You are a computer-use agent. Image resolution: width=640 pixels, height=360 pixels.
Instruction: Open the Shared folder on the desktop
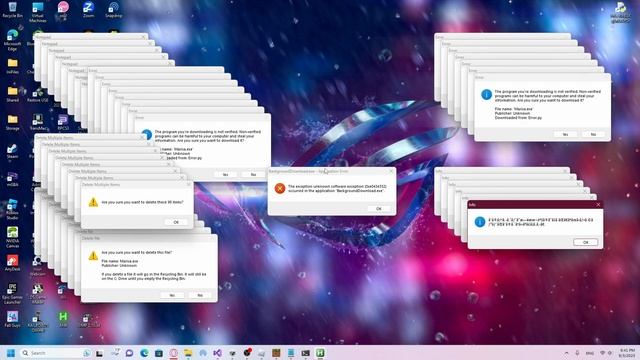point(12,93)
